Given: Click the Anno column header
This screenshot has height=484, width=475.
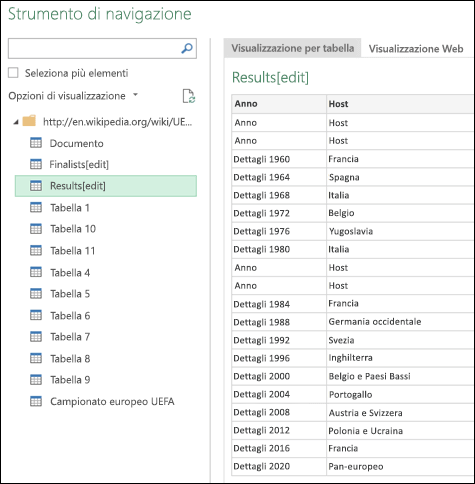Looking at the screenshot, I should point(279,104).
